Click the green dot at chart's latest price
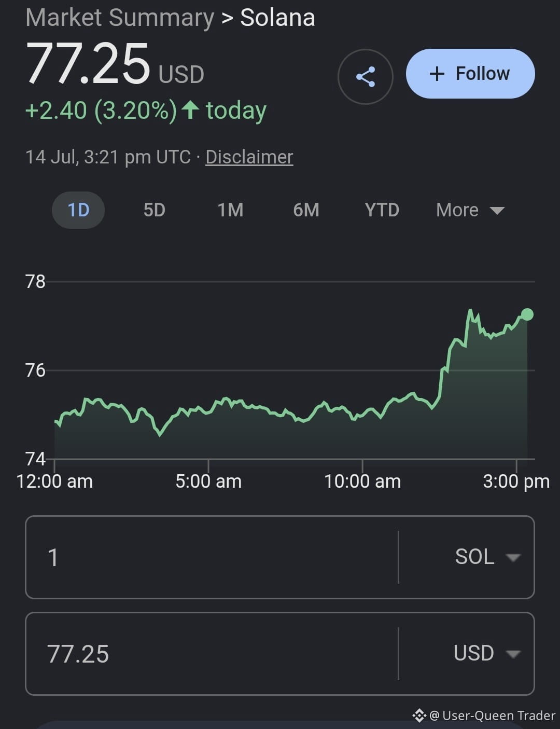 pos(527,314)
